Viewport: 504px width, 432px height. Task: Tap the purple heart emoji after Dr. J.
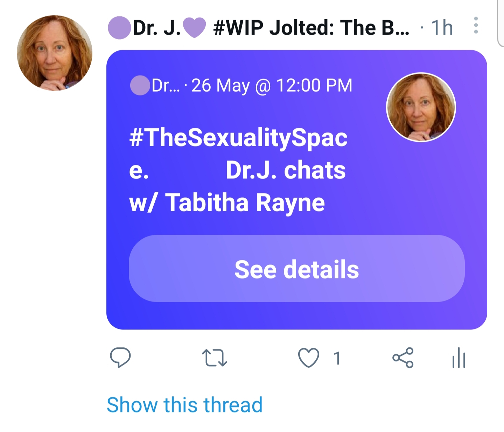click(194, 28)
